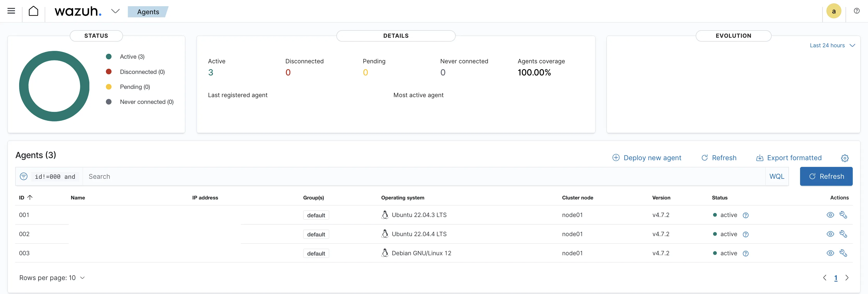Open the help icon in the header

856,11
